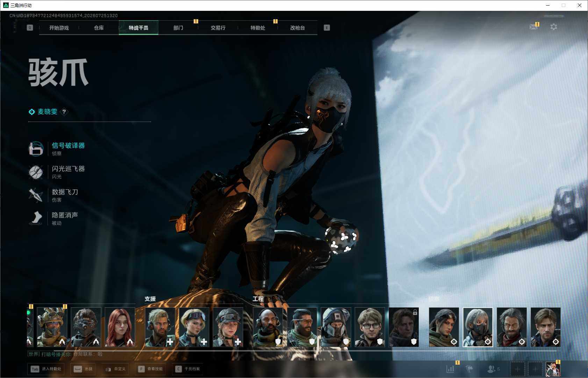Select the dark-haired female recon operator
The width and height of the screenshot is (588, 378).
[x=444, y=327]
